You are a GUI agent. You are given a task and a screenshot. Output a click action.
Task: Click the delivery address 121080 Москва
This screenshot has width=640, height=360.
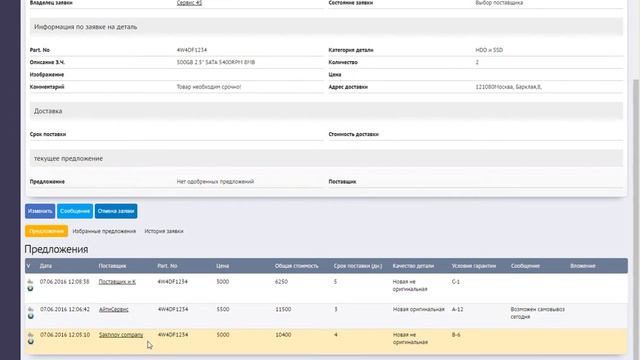(508, 87)
